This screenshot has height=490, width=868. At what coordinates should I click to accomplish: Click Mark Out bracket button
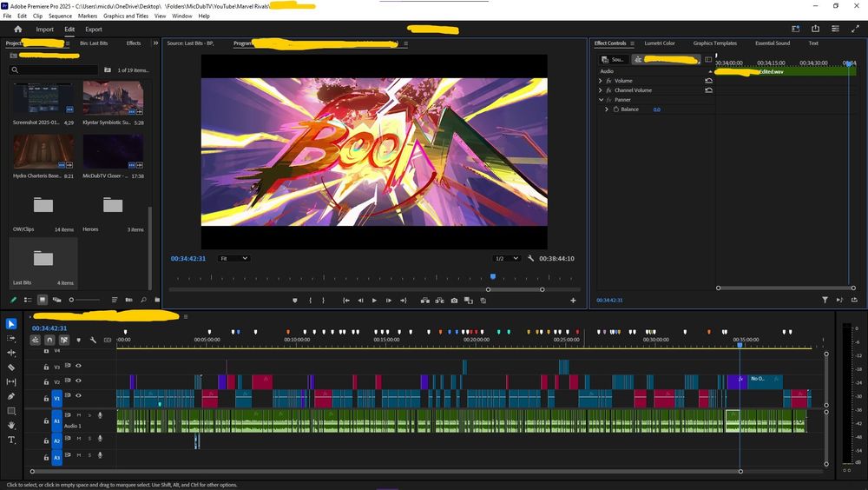pyautogui.click(x=323, y=301)
